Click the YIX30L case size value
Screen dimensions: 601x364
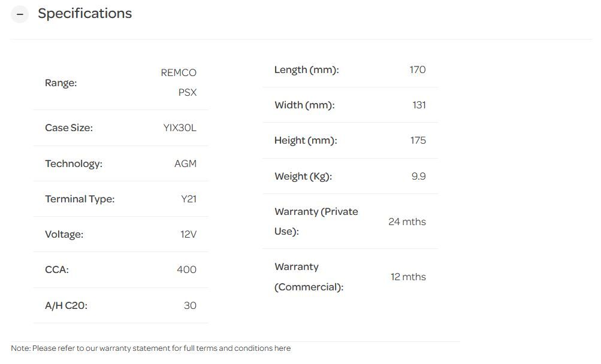[180, 128]
